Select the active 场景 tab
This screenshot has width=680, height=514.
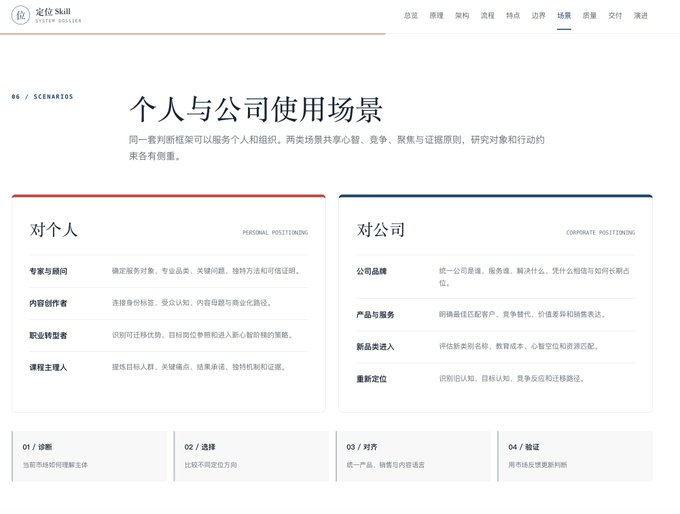coord(564,16)
